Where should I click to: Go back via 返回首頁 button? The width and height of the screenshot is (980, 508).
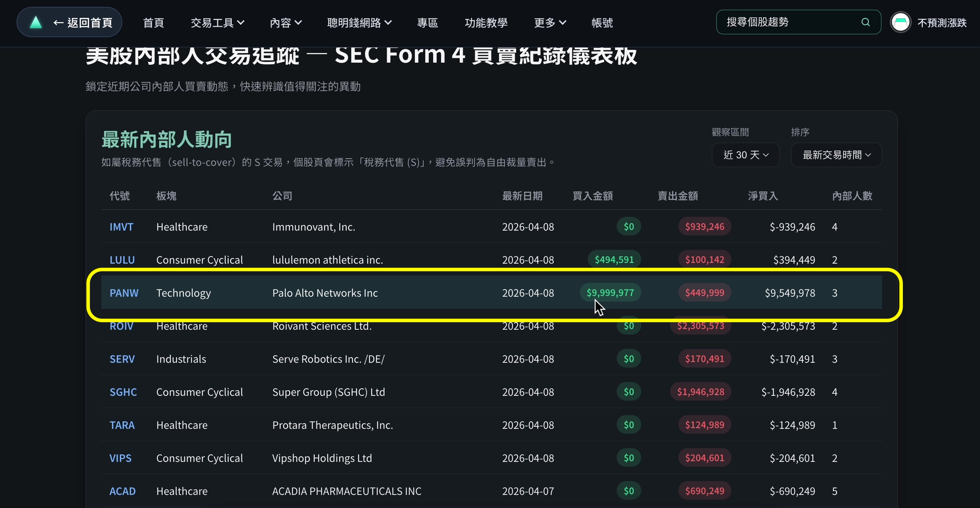(69, 22)
